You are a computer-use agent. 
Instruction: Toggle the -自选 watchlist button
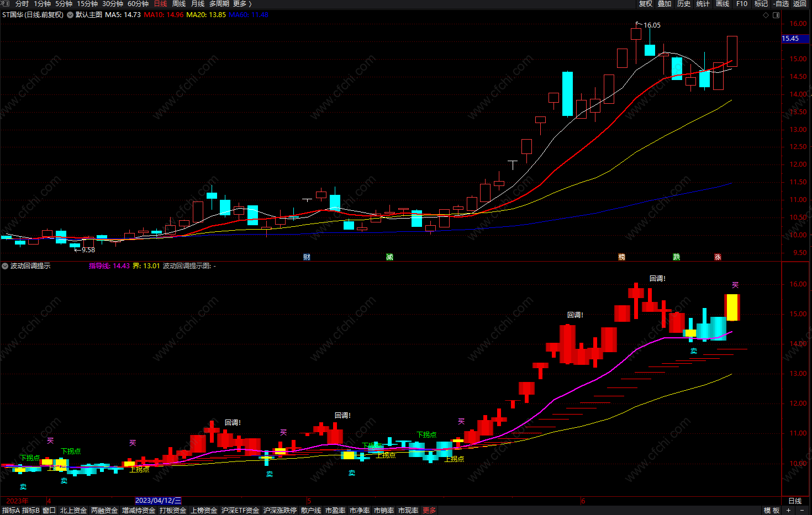(781, 4)
